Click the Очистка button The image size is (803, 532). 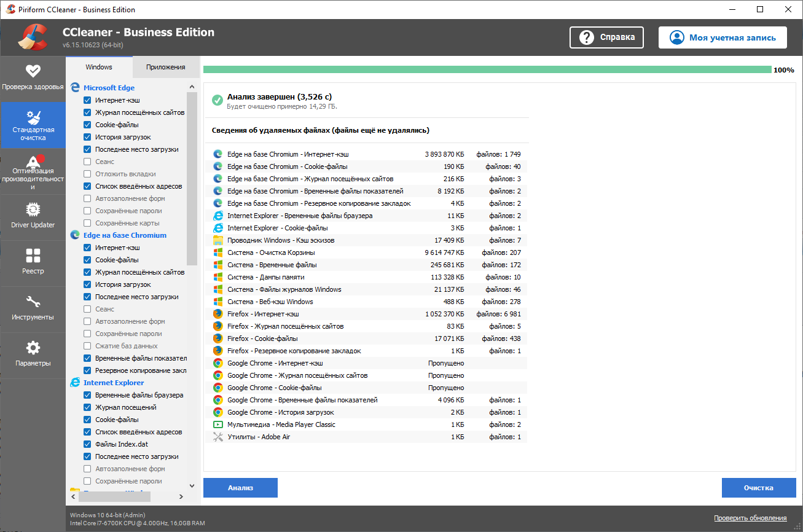(758, 488)
